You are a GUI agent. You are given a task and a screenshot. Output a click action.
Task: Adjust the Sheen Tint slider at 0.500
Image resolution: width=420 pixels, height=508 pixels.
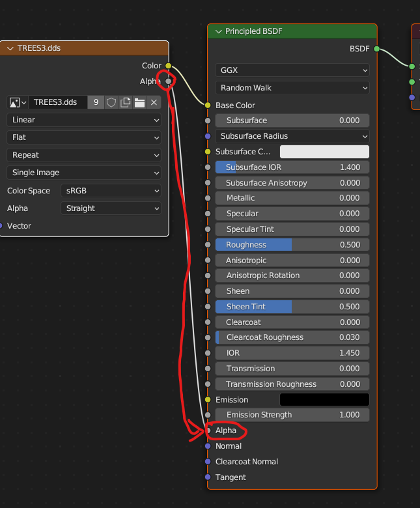292,307
